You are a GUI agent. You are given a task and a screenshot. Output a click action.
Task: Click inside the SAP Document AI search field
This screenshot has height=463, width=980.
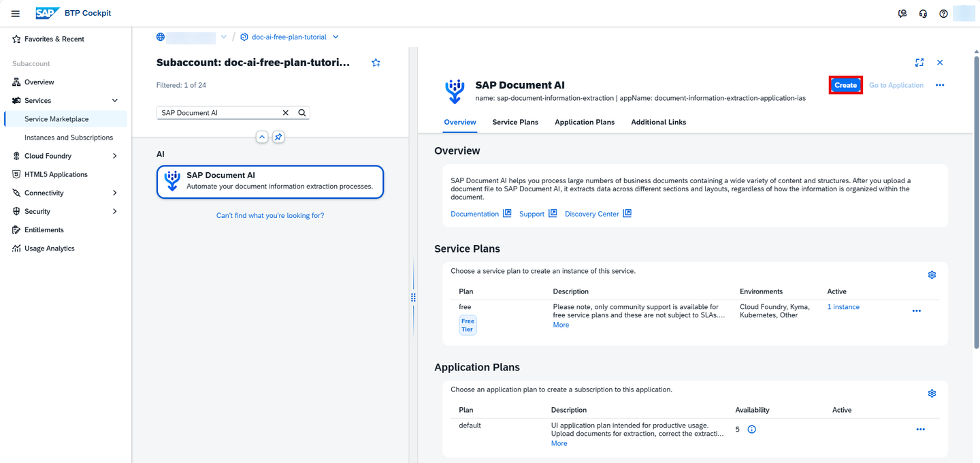click(219, 113)
